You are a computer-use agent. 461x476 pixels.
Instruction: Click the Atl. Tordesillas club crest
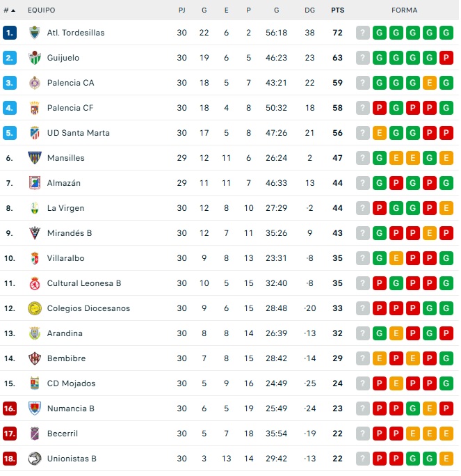click(34, 33)
